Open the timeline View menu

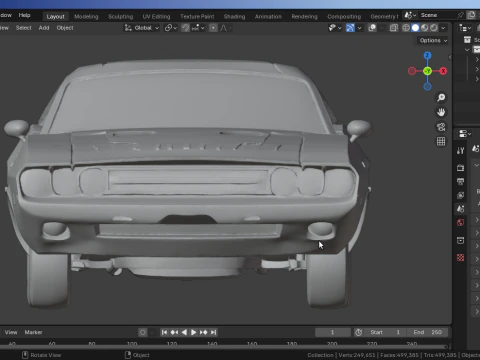(x=11, y=332)
